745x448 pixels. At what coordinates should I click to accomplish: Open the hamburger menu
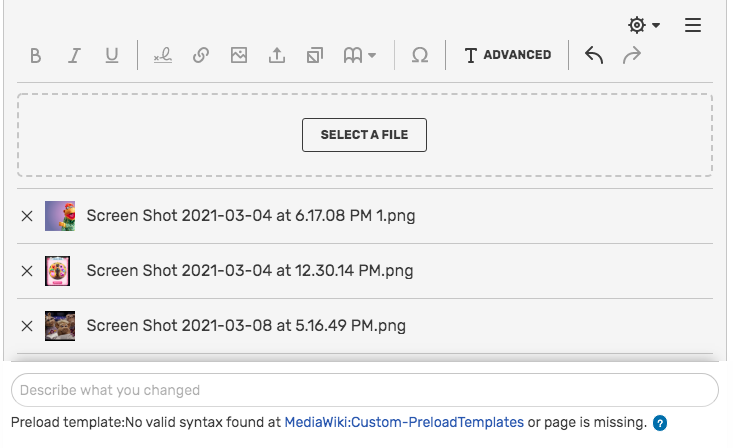point(693,25)
